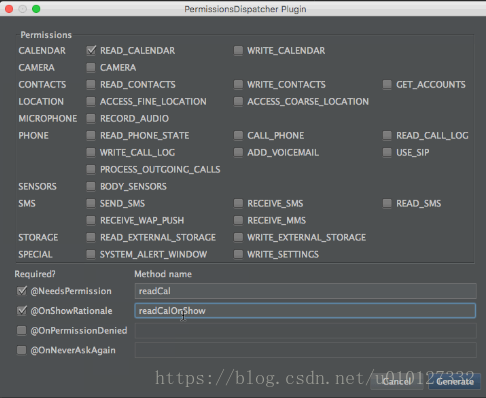Screen dimensions: 486x398
Task: Tick READ_PHONE_STATE checkbox
Action: 91,135
